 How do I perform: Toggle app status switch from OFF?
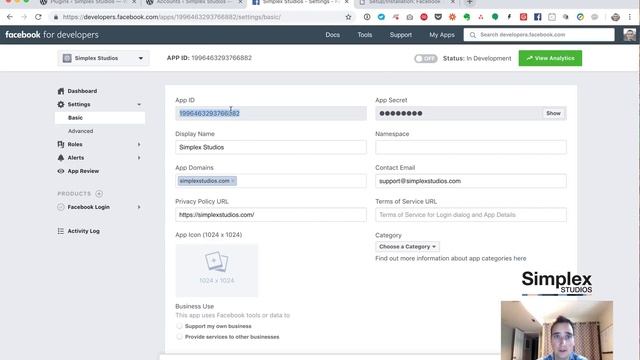pos(425,58)
